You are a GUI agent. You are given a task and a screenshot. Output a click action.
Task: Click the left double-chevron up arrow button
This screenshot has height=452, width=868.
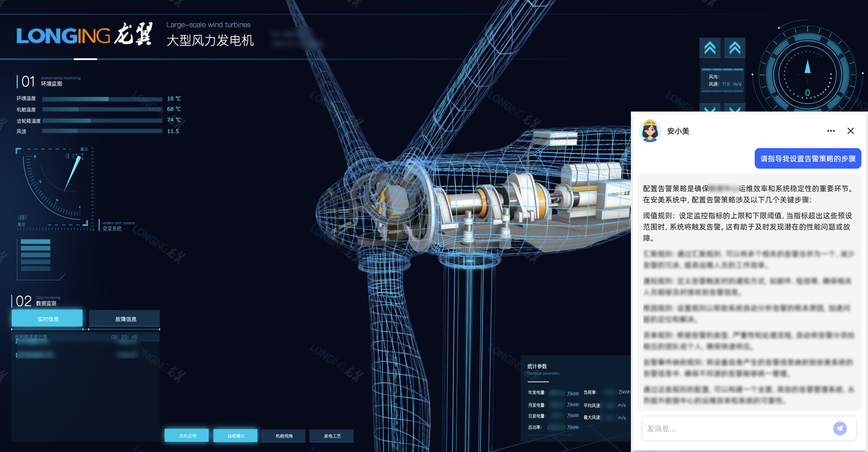[x=710, y=48]
